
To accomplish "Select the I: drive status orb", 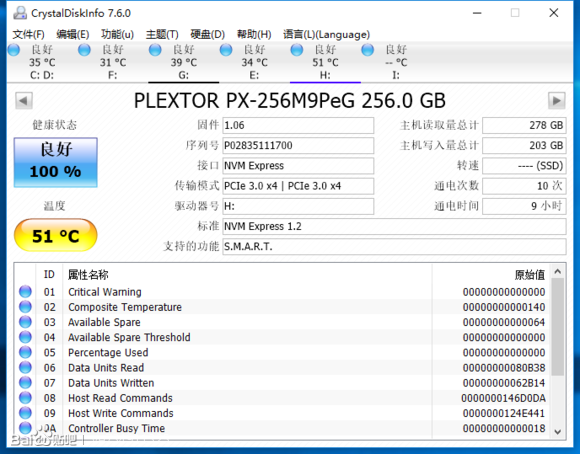I will (368, 50).
